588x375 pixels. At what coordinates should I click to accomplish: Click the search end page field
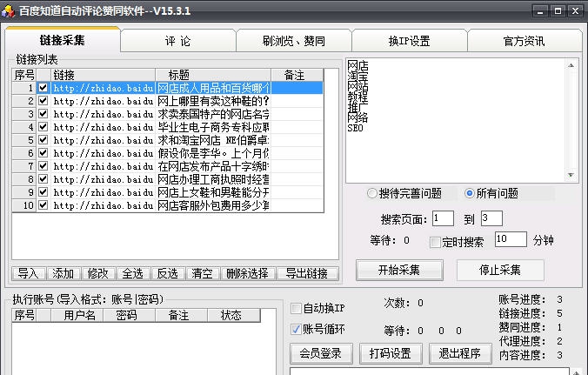[x=491, y=218]
